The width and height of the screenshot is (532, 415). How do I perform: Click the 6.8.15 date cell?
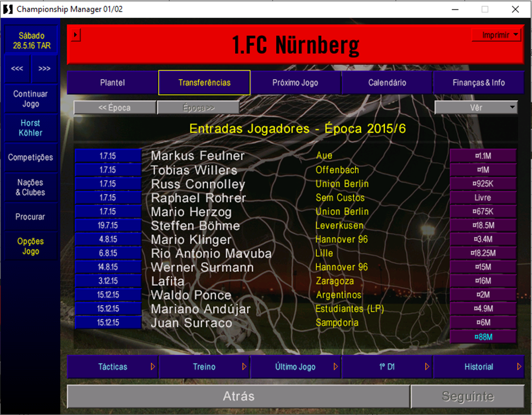click(x=108, y=253)
